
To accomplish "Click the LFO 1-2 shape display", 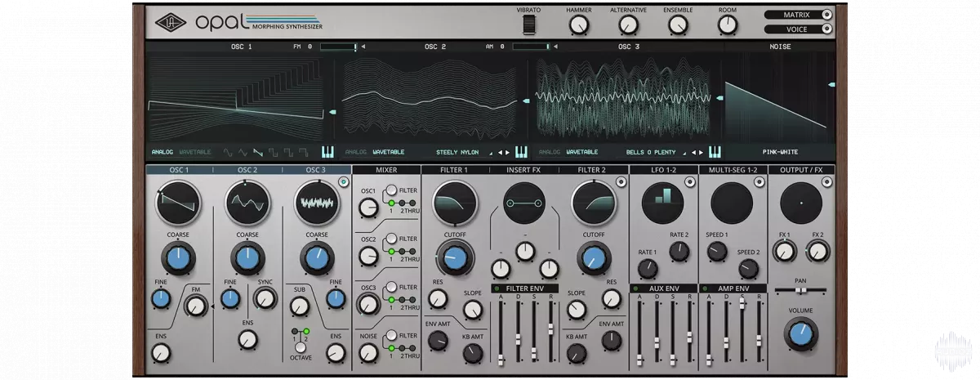I will (x=663, y=203).
